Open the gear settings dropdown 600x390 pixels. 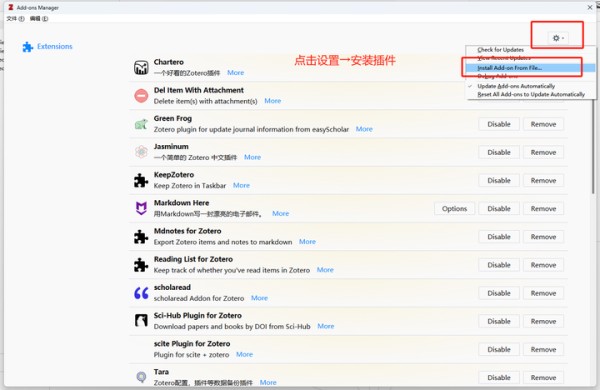pos(558,38)
